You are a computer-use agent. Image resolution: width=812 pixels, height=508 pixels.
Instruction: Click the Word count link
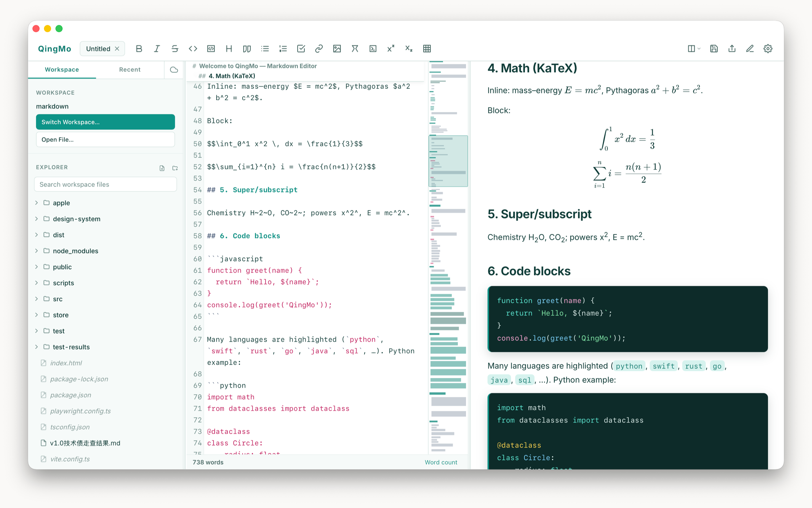[x=441, y=462]
